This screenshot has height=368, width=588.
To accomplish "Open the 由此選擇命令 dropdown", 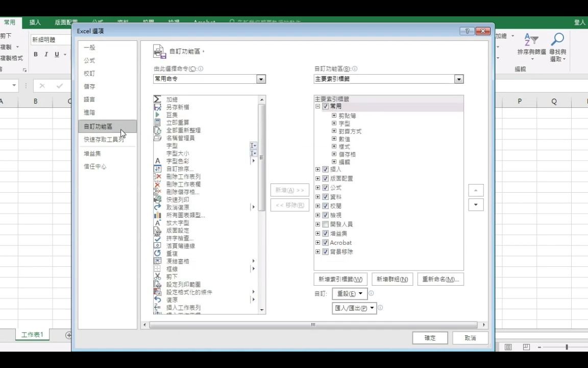I will click(x=261, y=79).
